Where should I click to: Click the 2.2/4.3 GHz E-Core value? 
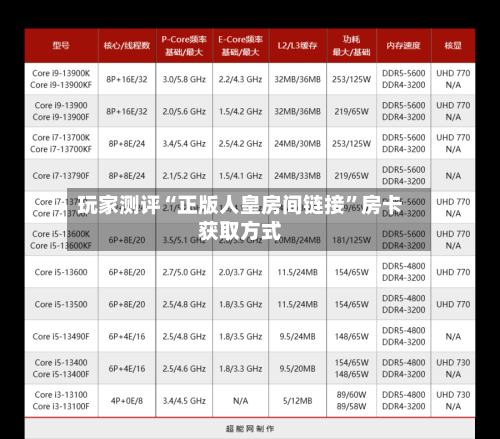tap(240, 79)
